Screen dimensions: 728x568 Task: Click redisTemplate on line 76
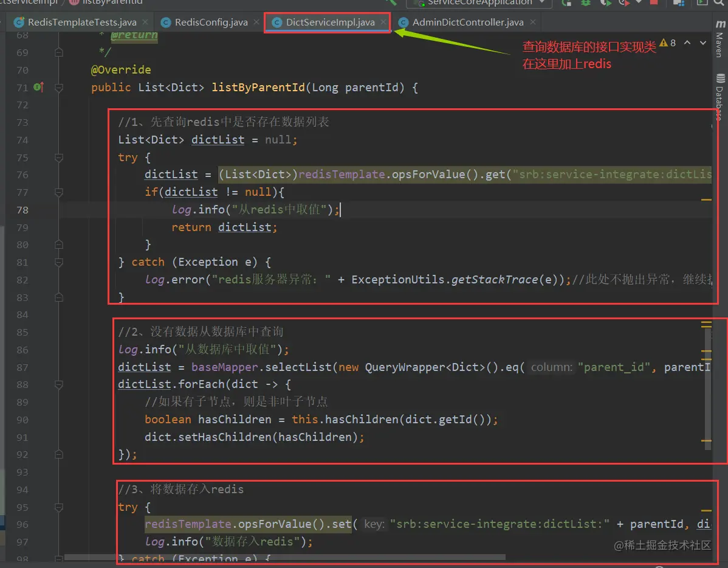(x=342, y=175)
